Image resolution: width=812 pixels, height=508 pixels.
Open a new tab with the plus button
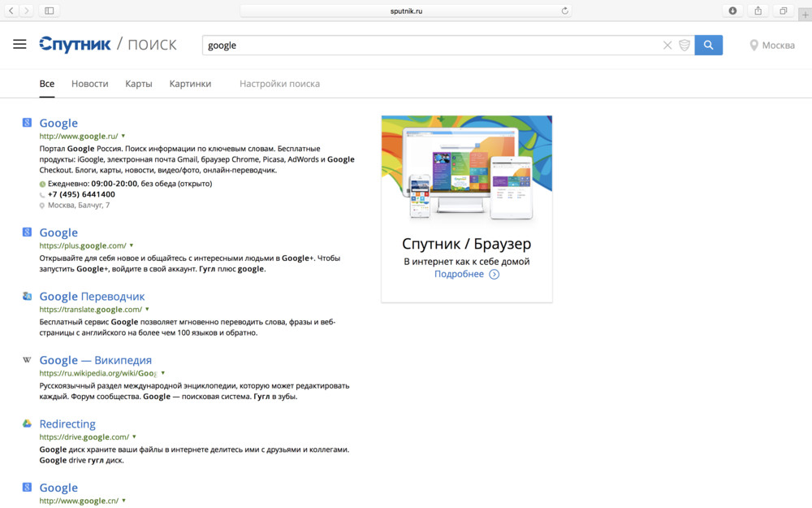point(806,15)
